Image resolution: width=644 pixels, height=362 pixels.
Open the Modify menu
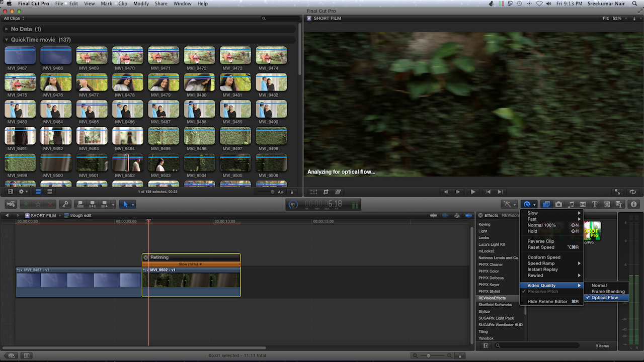point(141,4)
